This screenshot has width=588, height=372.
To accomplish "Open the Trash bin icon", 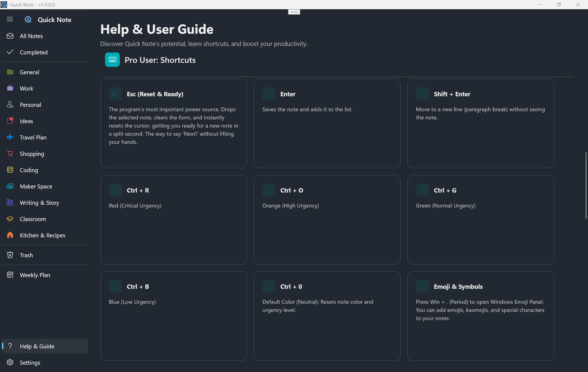I will coord(10,255).
